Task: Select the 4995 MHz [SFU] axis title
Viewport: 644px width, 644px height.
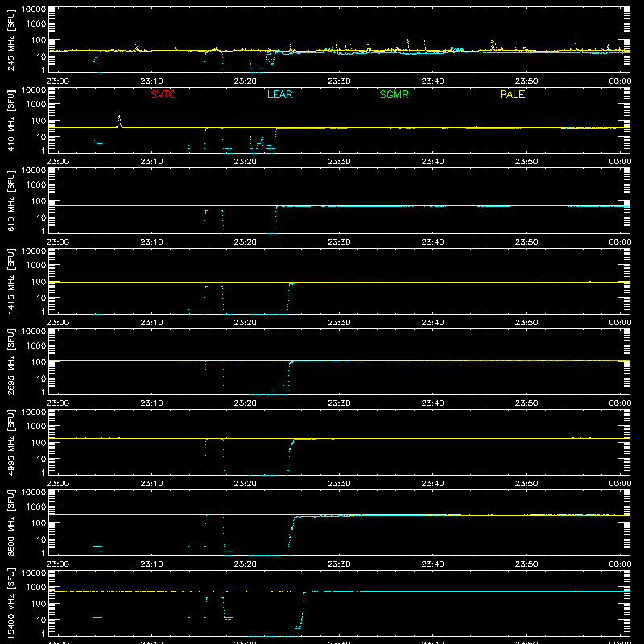Action: pyautogui.click(x=10, y=443)
